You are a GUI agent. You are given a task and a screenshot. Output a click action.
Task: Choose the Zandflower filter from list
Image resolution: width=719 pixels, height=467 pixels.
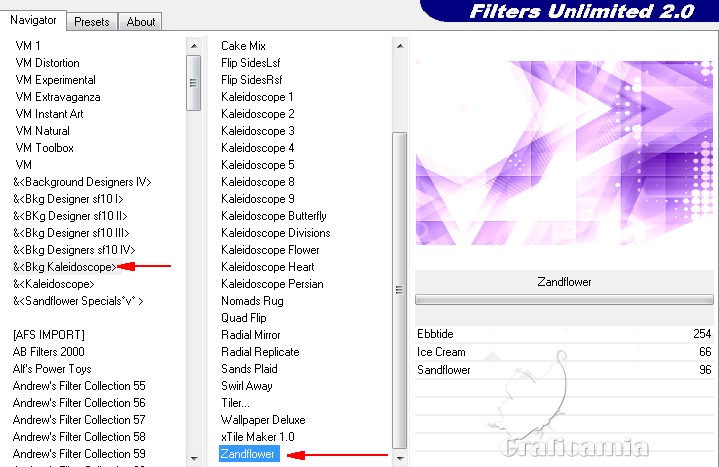[249, 455]
